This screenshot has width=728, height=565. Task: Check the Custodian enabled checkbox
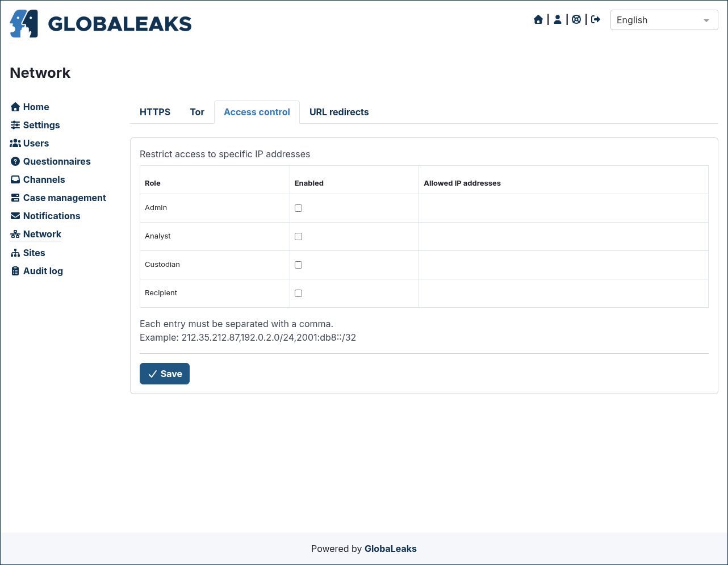tap(298, 265)
